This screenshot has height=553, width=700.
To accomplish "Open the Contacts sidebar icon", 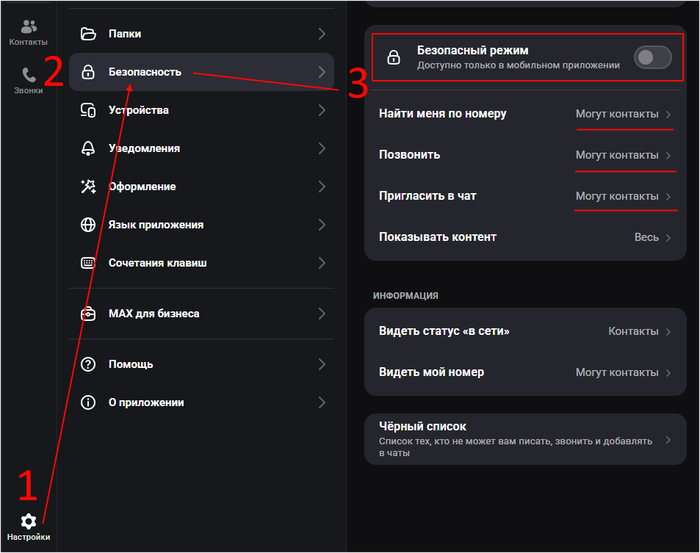I will [29, 27].
